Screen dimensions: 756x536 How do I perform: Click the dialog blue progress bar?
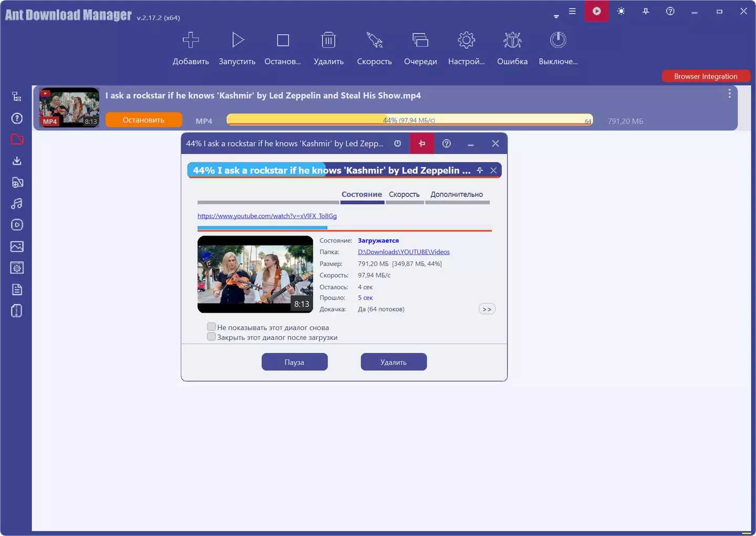click(x=344, y=228)
